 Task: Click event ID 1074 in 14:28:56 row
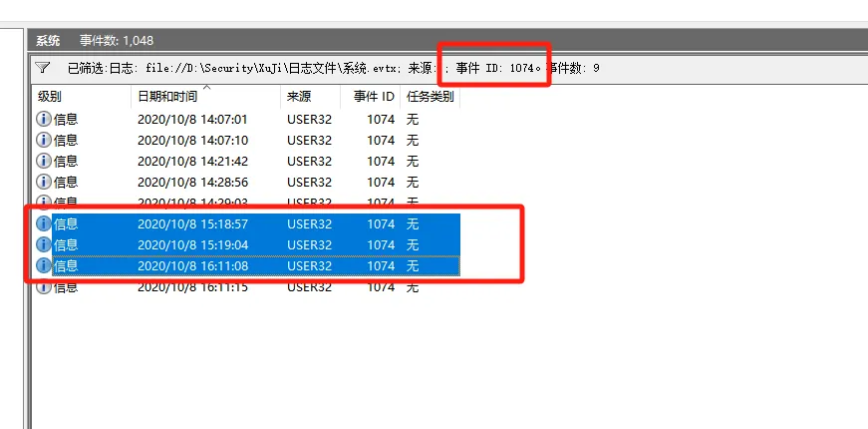381,183
